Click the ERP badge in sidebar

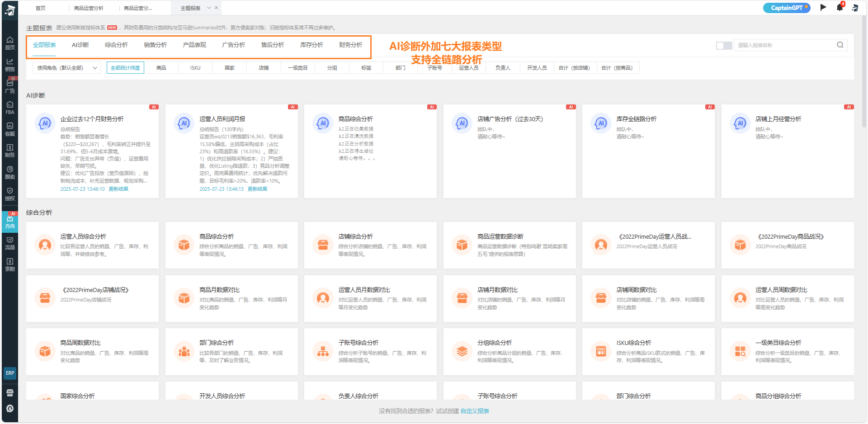pos(10,373)
